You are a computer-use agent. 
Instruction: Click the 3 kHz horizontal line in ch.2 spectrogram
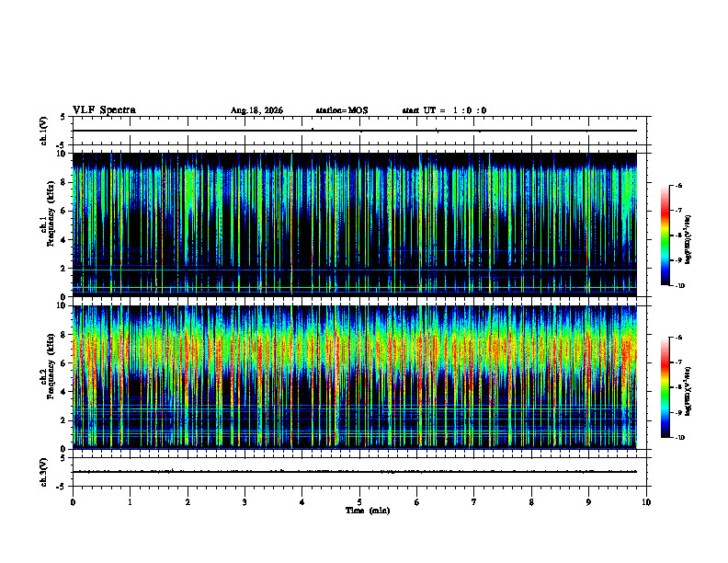pyautogui.click(x=354, y=406)
